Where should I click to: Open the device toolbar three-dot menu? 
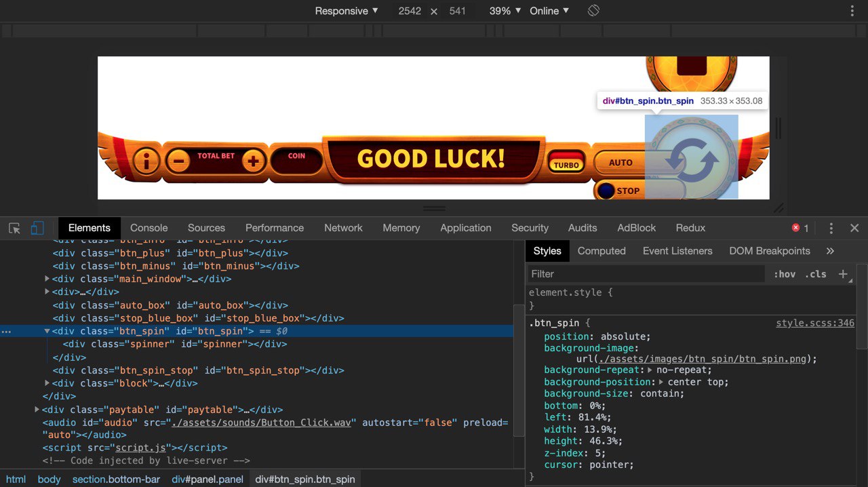pos(852,11)
